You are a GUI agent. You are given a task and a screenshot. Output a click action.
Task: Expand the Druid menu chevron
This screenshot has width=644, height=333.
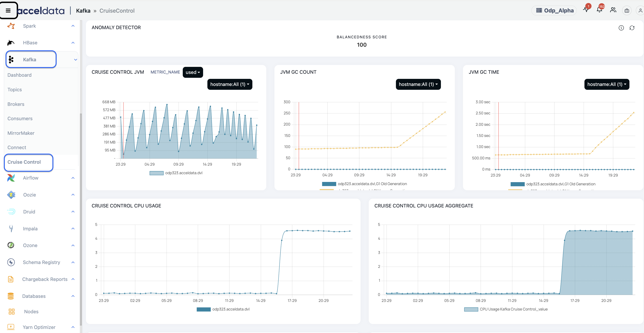[x=73, y=212]
